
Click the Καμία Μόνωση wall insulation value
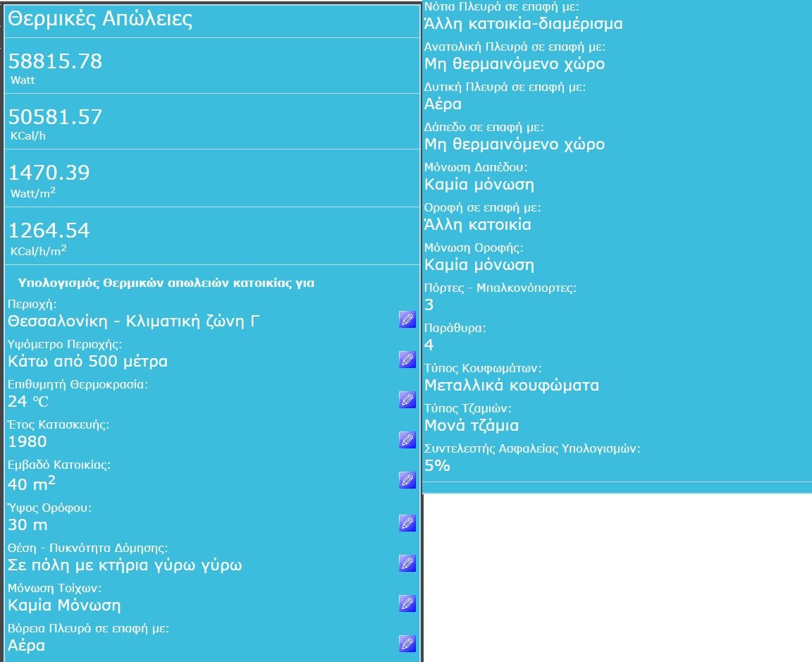tap(64, 605)
